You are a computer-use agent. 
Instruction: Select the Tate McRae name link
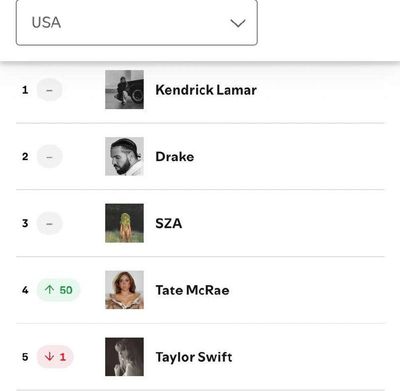pos(192,290)
